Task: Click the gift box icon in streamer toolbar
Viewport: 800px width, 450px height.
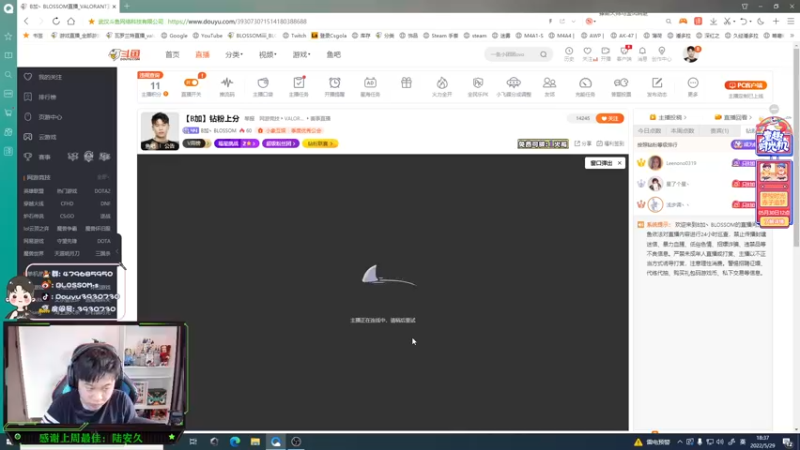Action: 406,83
